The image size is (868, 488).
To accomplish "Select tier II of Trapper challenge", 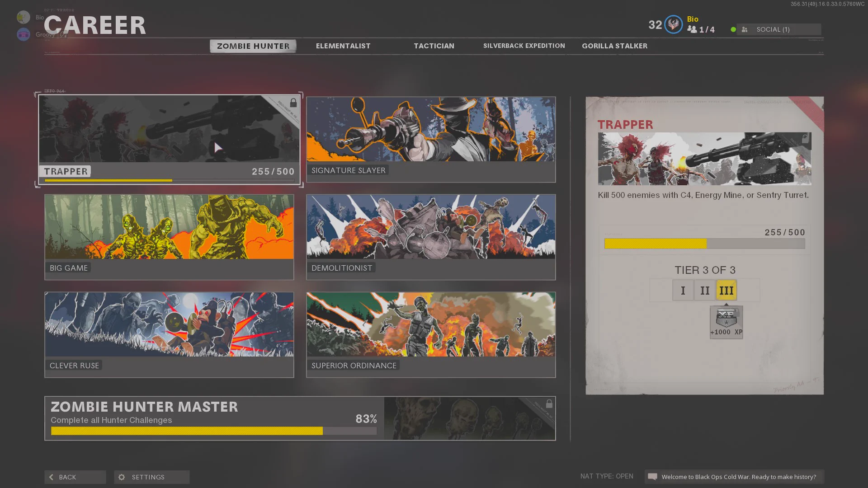I will click(704, 290).
